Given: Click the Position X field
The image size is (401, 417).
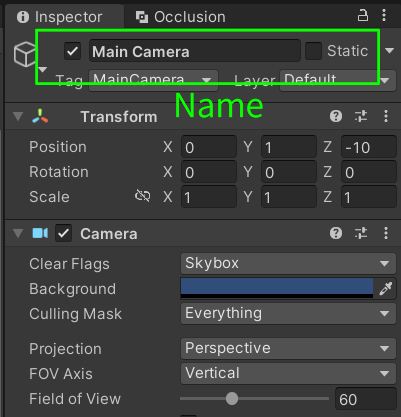Looking at the screenshot, I should tap(209, 147).
